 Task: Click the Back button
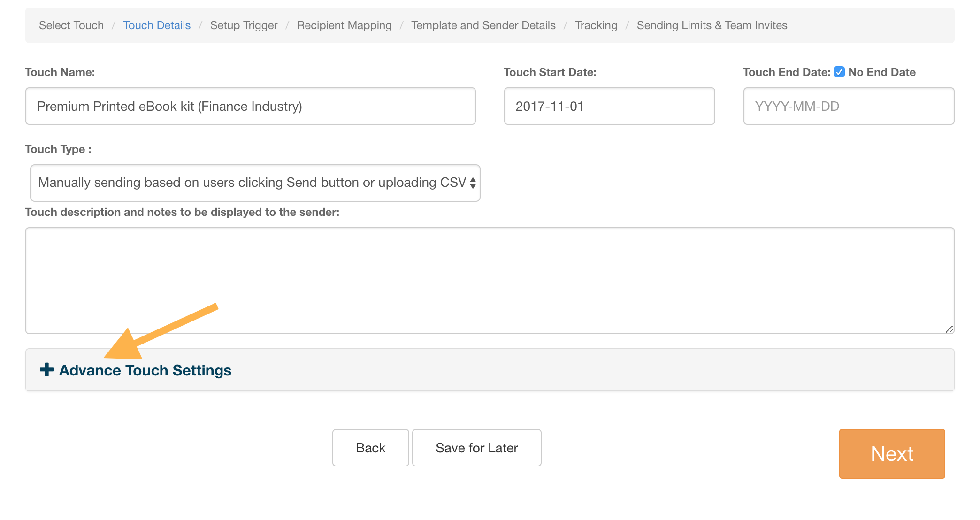pos(370,448)
